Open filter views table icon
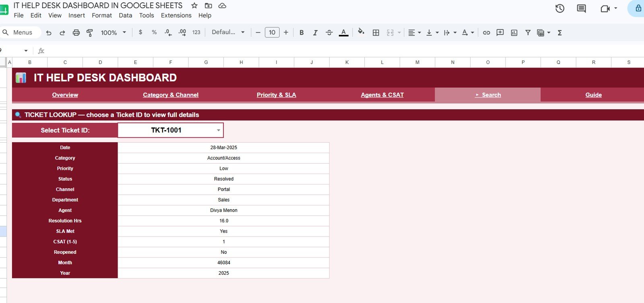644x303 pixels. [541, 33]
